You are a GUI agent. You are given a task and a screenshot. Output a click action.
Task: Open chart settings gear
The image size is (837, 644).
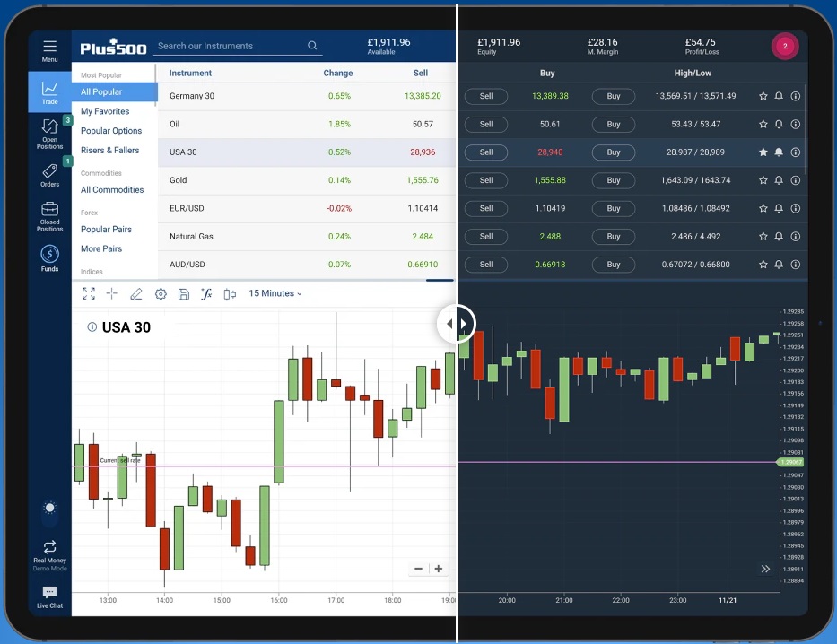[161, 294]
